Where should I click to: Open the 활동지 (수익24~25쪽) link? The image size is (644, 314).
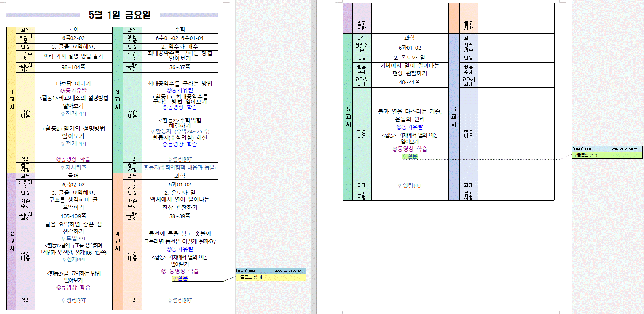[x=180, y=131]
